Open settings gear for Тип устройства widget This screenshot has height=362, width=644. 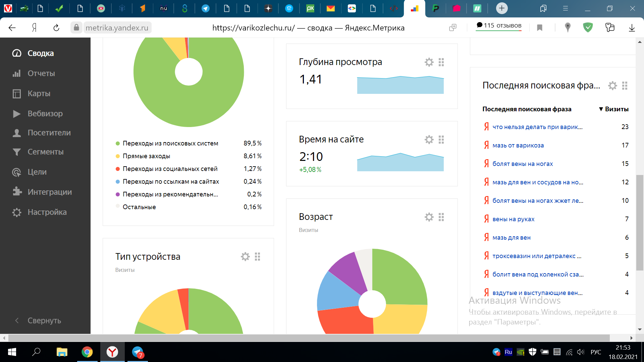click(x=245, y=257)
